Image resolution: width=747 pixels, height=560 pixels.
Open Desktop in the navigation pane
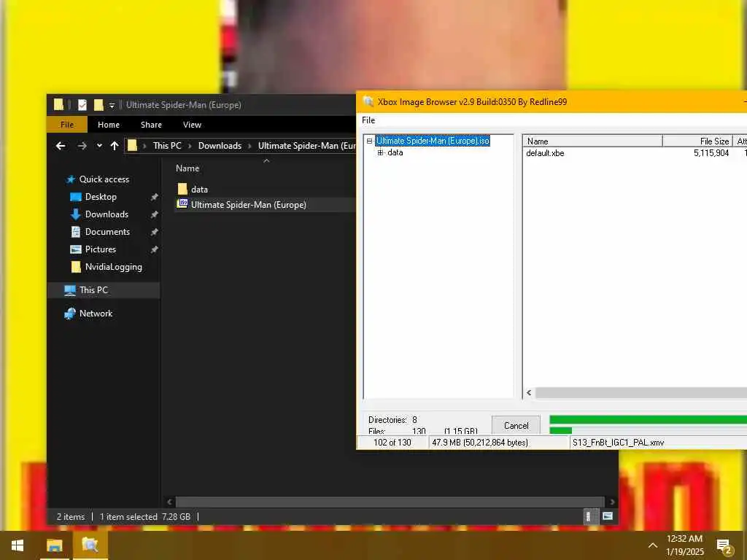click(101, 197)
